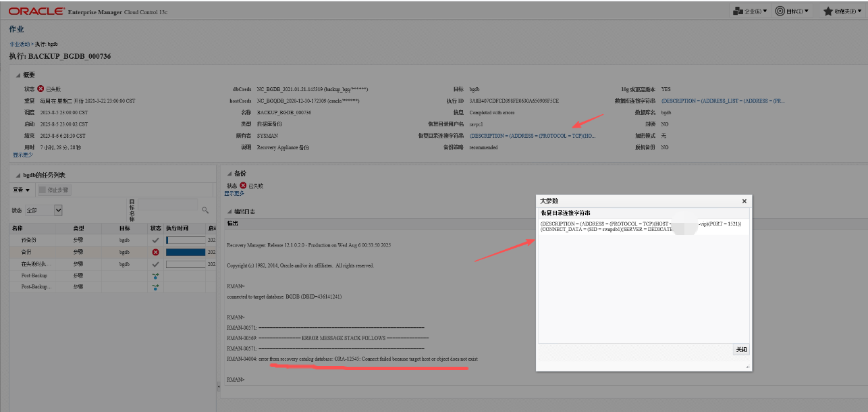Collapse the bgdb的任务列表 panel
This screenshot has width=868, height=412.
18,175
